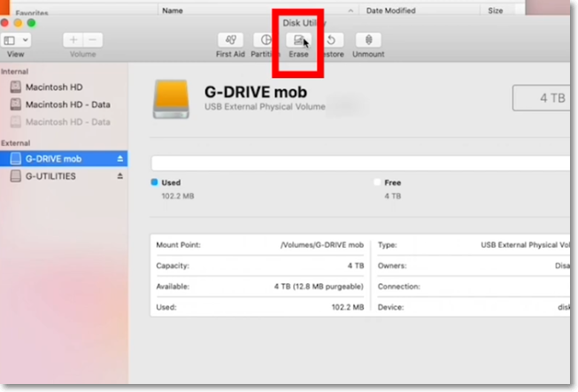Click the green zoom window button

tap(32, 23)
